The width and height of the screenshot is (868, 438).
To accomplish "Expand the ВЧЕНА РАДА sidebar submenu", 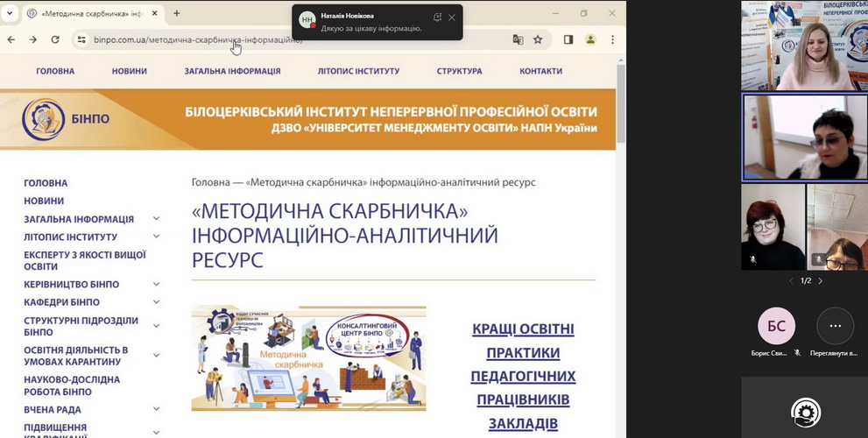I will (157, 409).
